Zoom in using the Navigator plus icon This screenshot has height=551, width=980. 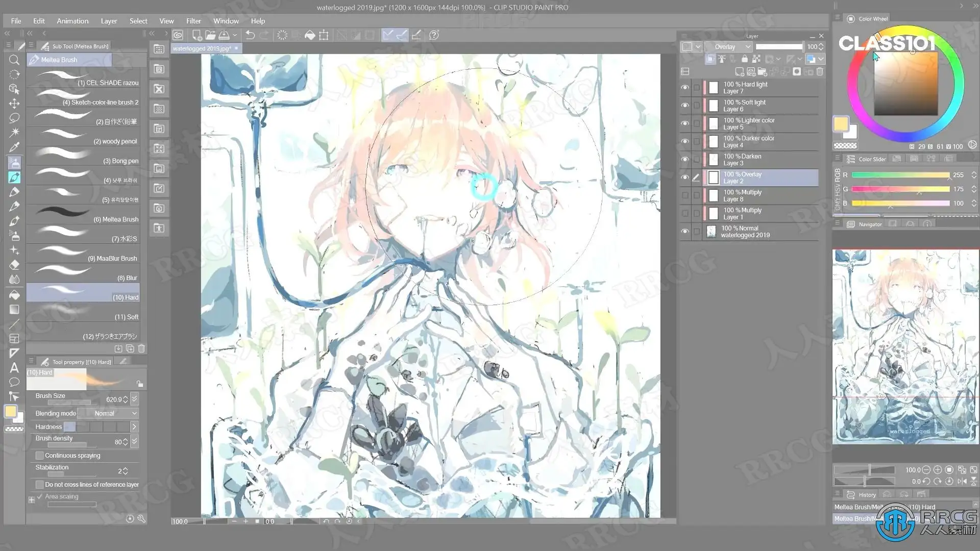pos(938,470)
